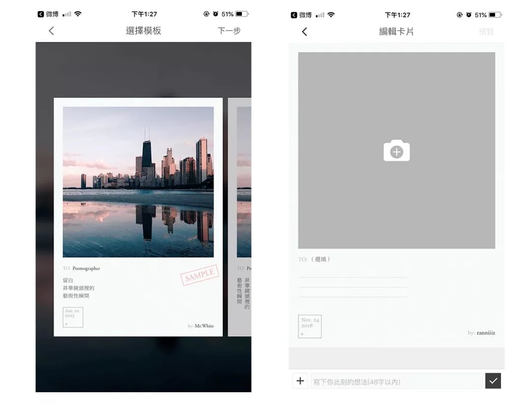Tap the TO: (選填) recipient field
The height and width of the screenshot is (405, 532).
click(x=314, y=259)
